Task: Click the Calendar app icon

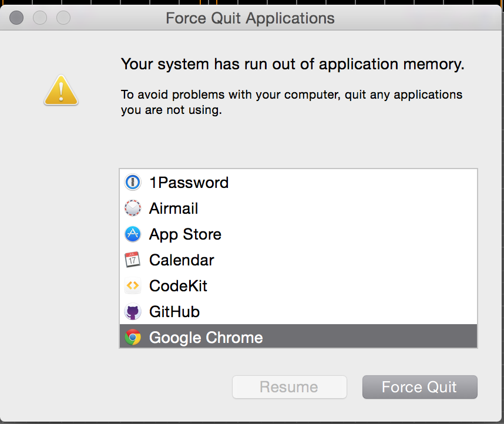Action: point(133,260)
